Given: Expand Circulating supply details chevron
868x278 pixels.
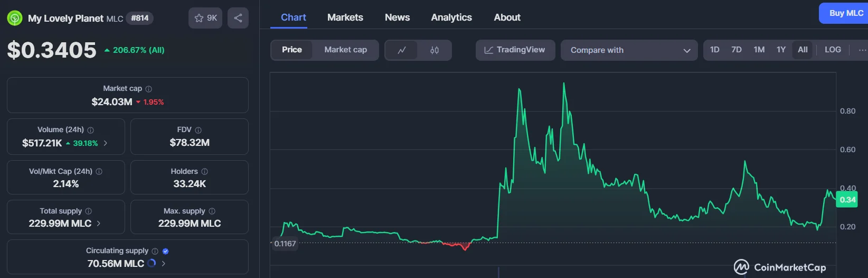Looking at the screenshot, I should 163,263.
